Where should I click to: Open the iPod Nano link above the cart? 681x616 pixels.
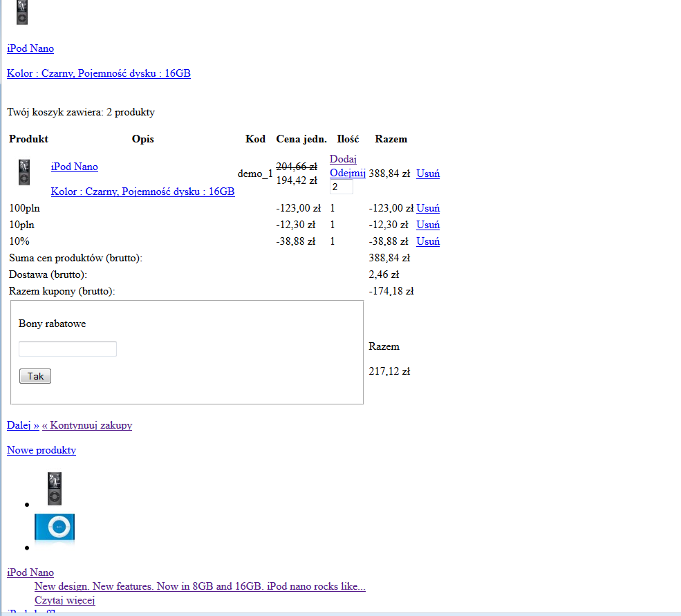pyautogui.click(x=30, y=48)
